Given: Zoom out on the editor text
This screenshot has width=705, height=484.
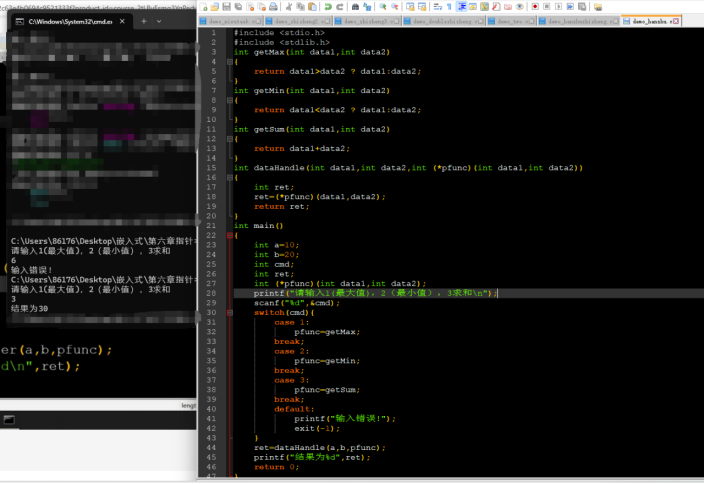Looking at the screenshot, I should pyautogui.click(x=395, y=7).
